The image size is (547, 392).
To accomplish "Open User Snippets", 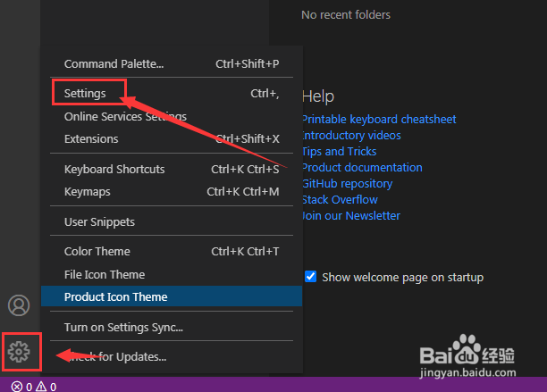I will [x=99, y=221].
